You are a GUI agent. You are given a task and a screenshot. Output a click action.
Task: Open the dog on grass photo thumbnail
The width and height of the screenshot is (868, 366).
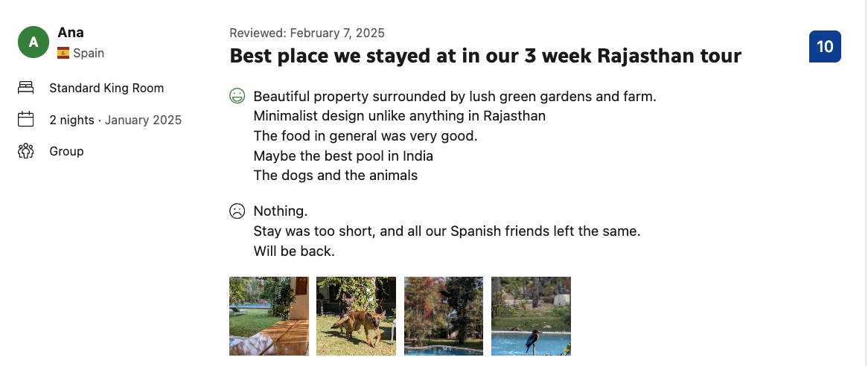(x=356, y=316)
